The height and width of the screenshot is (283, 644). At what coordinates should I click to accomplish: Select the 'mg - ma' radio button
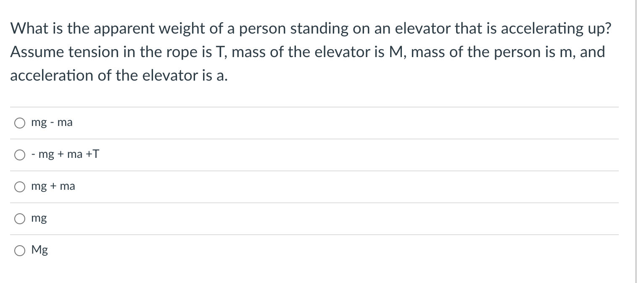pyautogui.click(x=19, y=123)
